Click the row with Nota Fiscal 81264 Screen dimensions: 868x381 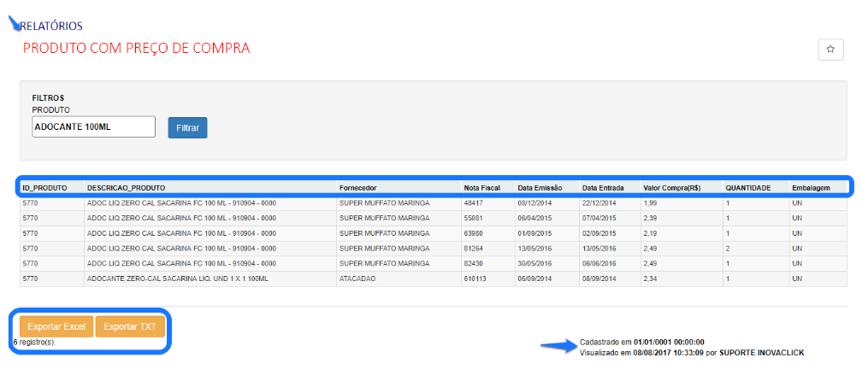coord(475,249)
